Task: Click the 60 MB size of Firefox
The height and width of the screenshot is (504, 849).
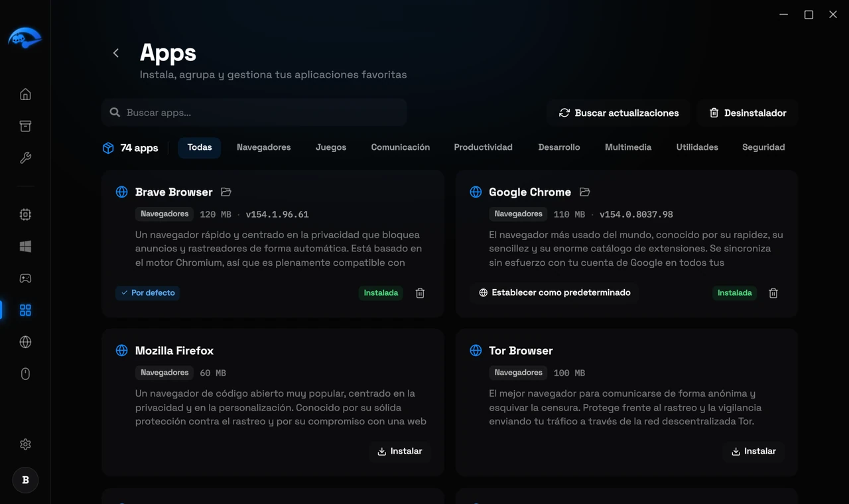Action: pos(213,373)
